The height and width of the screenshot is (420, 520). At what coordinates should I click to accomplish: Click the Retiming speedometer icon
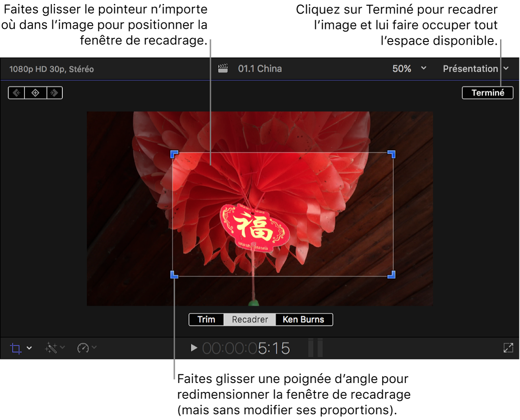[x=83, y=348]
